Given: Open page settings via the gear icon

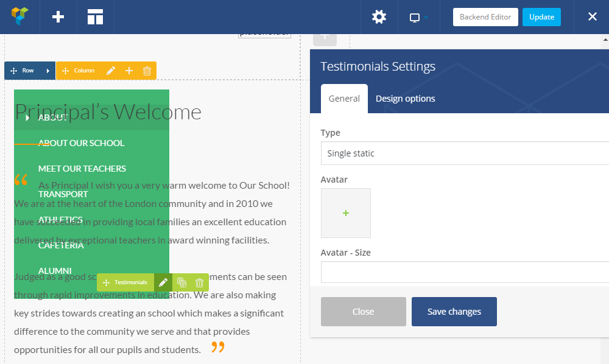Looking at the screenshot, I should 379,16.
